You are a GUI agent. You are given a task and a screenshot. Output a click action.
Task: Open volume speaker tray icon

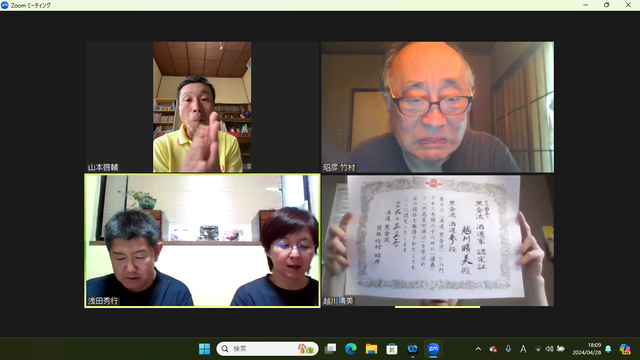point(549,349)
